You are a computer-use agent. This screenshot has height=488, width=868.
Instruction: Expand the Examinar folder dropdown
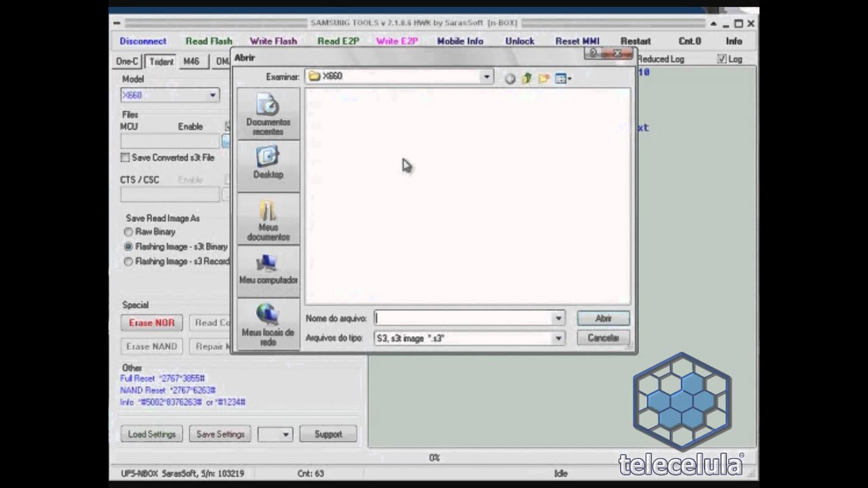tap(486, 77)
